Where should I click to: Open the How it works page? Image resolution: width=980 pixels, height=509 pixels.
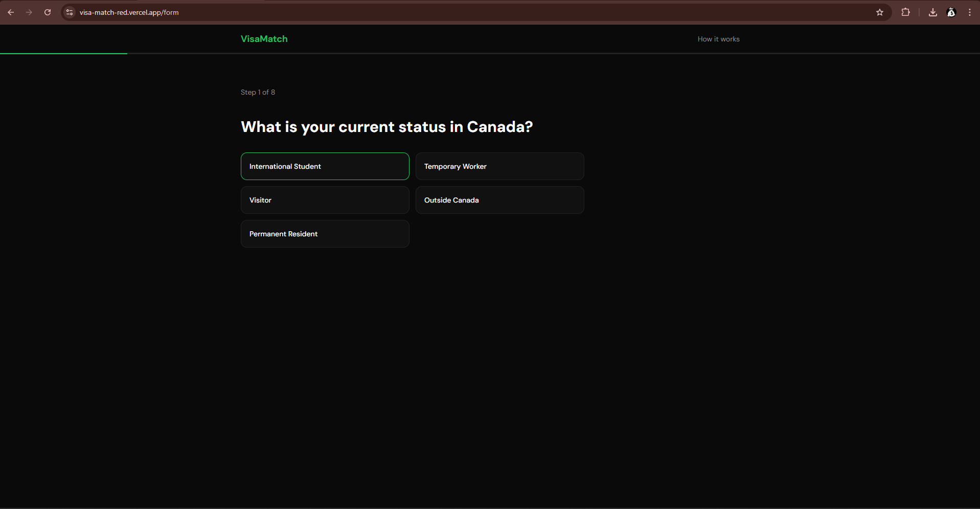point(718,38)
